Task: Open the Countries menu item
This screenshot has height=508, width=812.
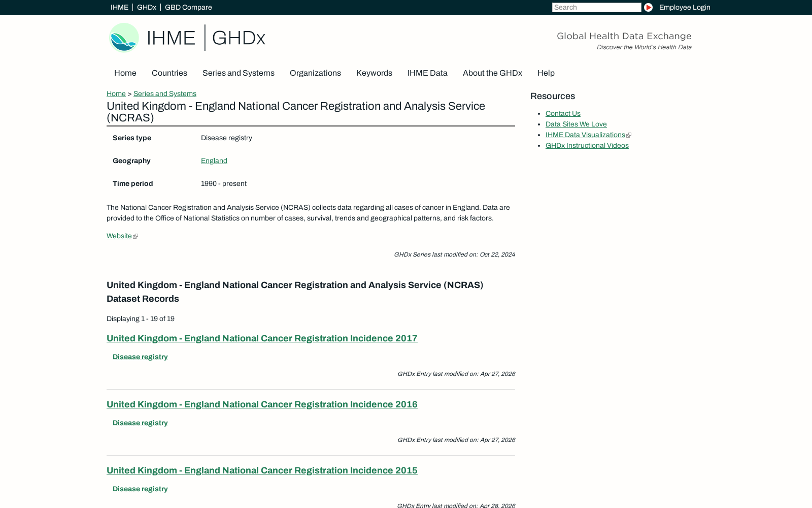Action: pyautogui.click(x=170, y=73)
